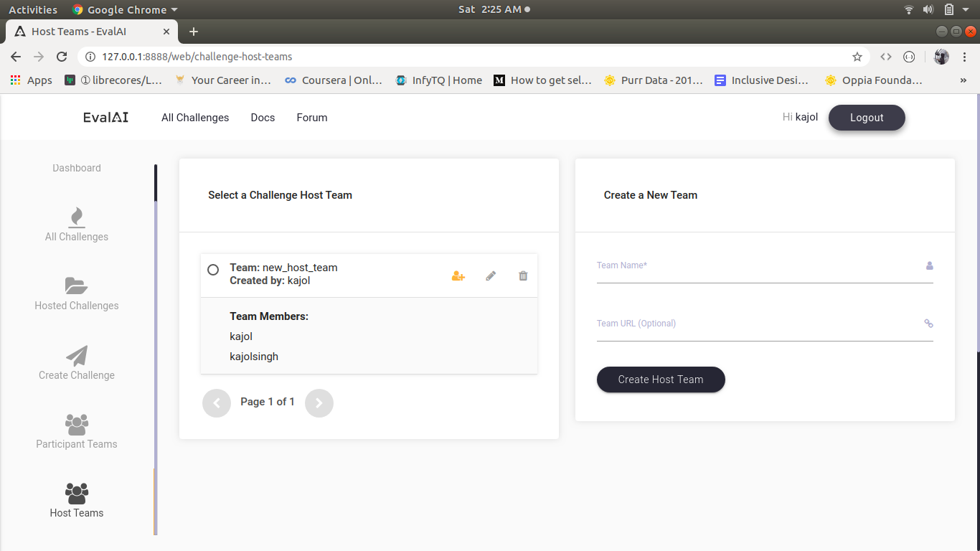
Task: Open All Challenges in the sidebar
Action: tap(77, 225)
